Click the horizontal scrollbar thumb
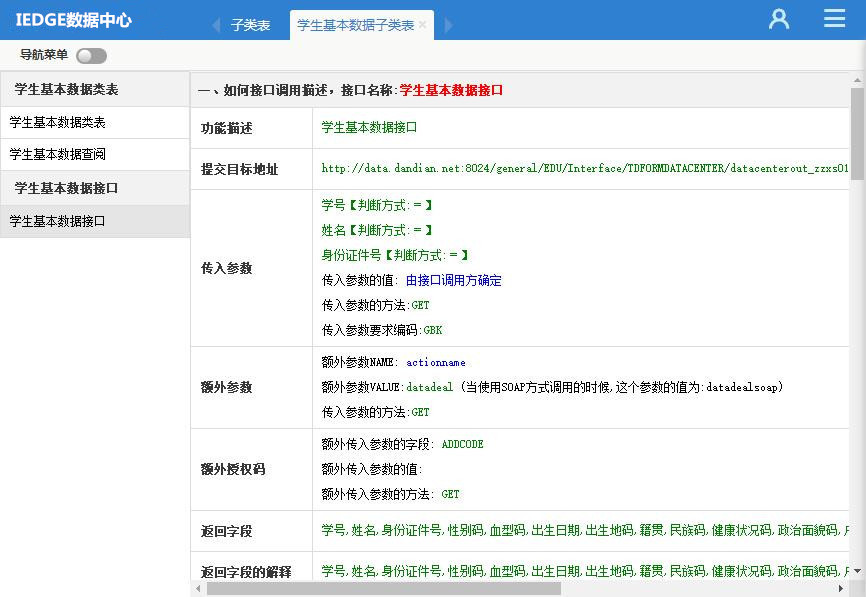866x597 pixels. [x=384, y=589]
